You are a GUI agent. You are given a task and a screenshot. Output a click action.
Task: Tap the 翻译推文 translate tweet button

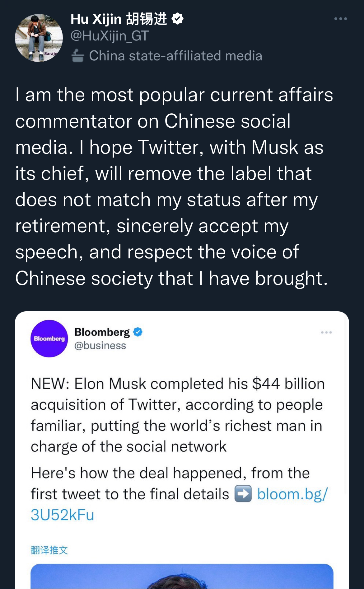[x=49, y=550]
